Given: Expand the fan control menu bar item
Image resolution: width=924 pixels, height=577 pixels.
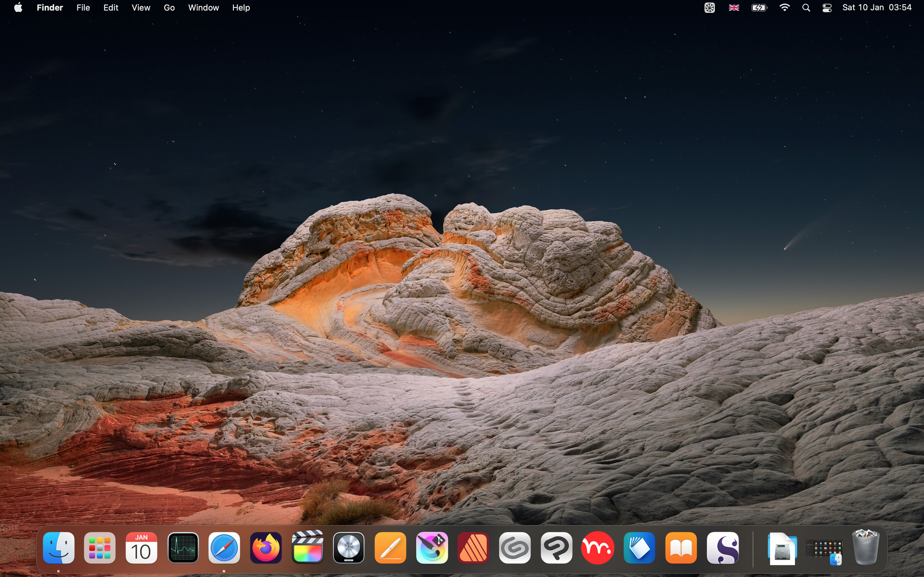Looking at the screenshot, I should [709, 8].
